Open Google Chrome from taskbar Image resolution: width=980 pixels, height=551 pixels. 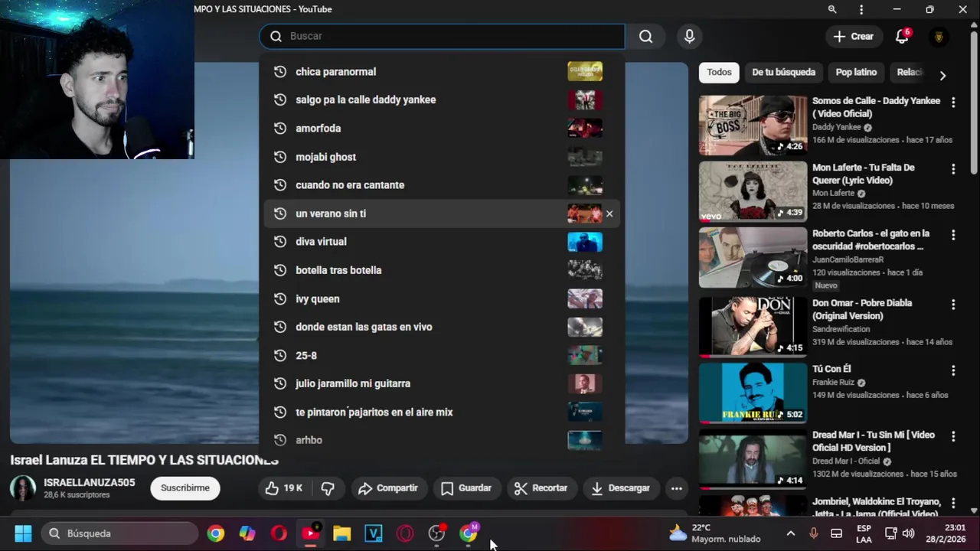tap(216, 533)
